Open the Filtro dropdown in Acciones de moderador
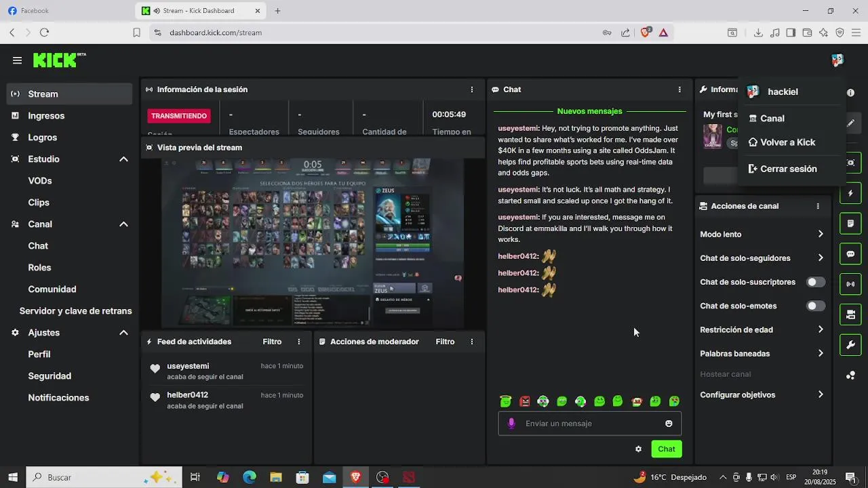The image size is (868, 488). [445, 342]
